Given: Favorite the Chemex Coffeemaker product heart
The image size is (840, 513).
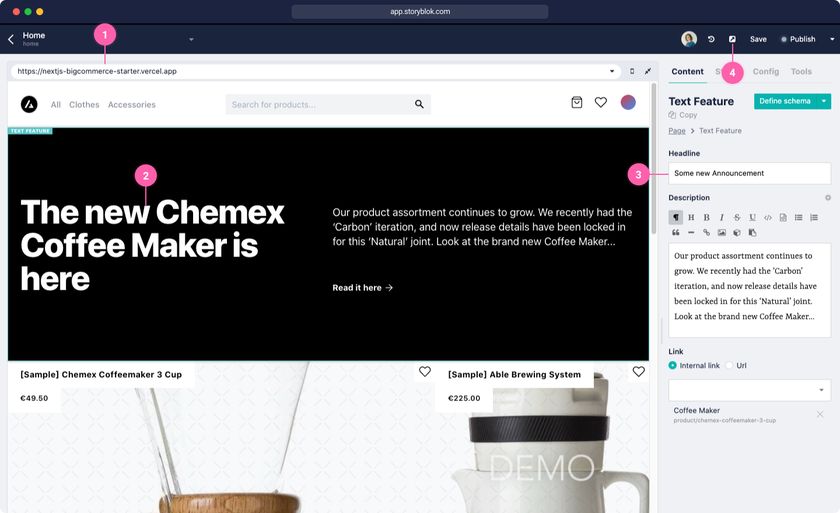Looking at the screenshot, I should pyautogui.click(x=424, y=371).
